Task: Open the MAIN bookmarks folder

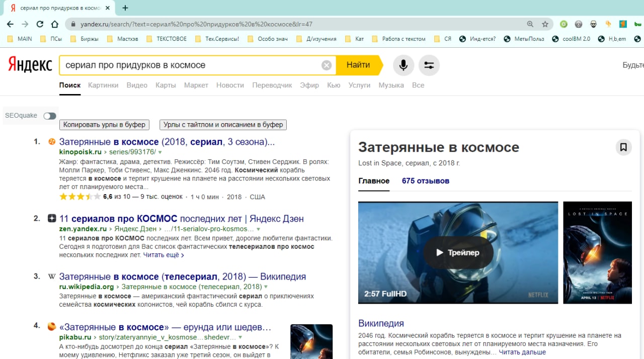Action: pyautogui.click(x=20, y=39)
